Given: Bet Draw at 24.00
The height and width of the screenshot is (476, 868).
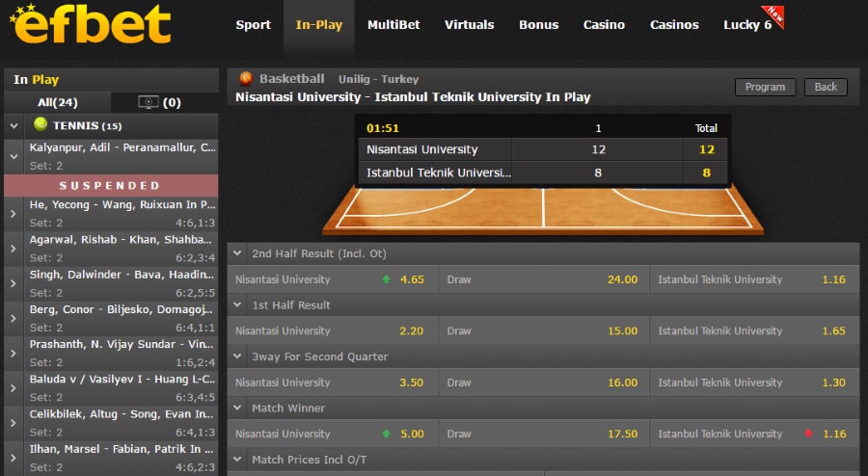Looking at the screenshot, I should [x=544, y=279].
